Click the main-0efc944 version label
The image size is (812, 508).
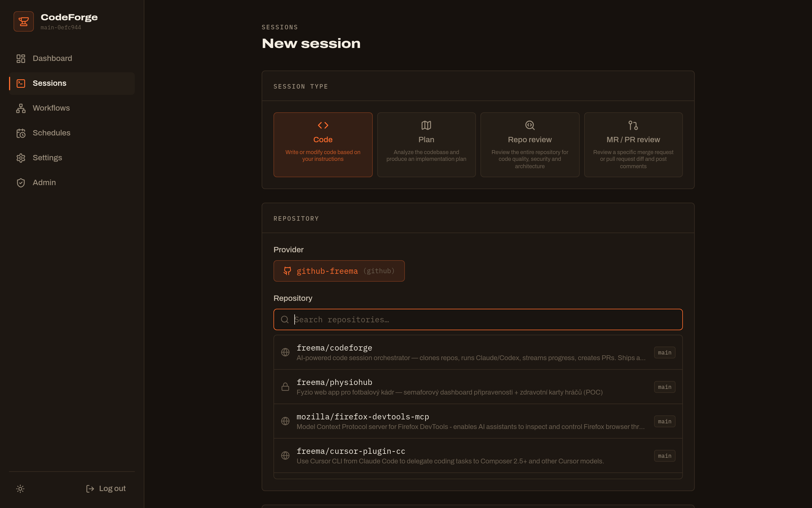[61, 28]
